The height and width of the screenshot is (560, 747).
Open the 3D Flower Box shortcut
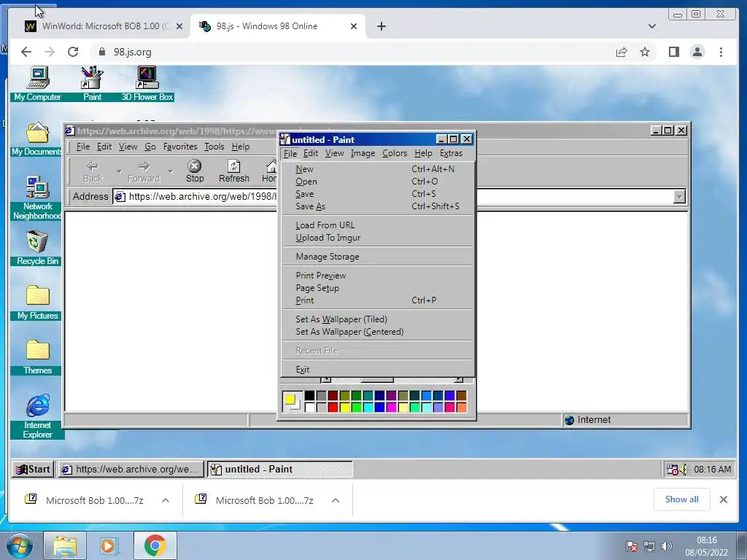click(147, 84)
